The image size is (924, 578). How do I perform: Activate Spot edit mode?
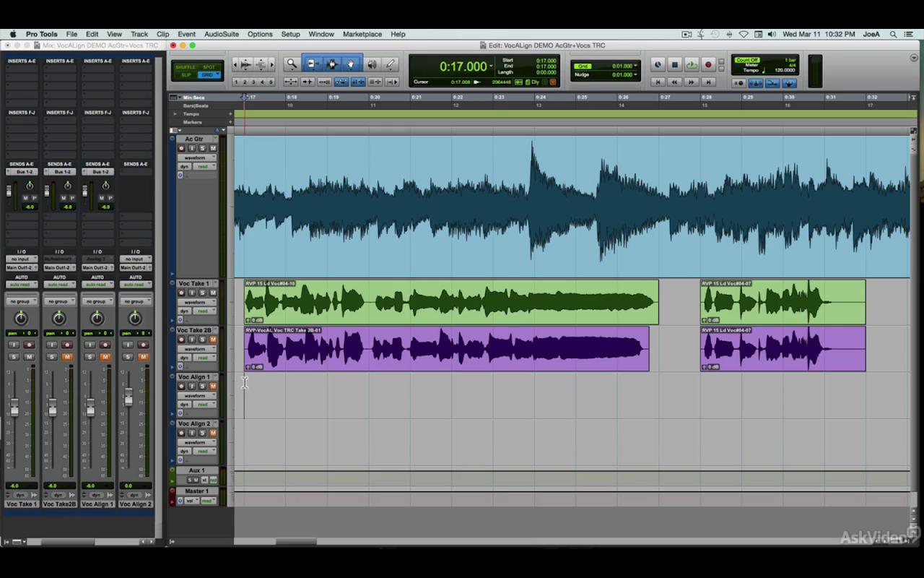[209, 67]
